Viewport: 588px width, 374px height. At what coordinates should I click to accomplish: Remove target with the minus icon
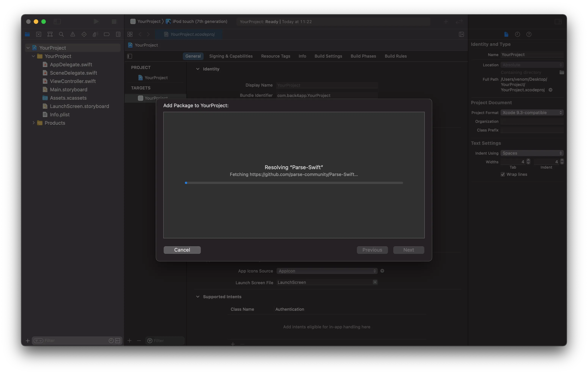[139, 340]
